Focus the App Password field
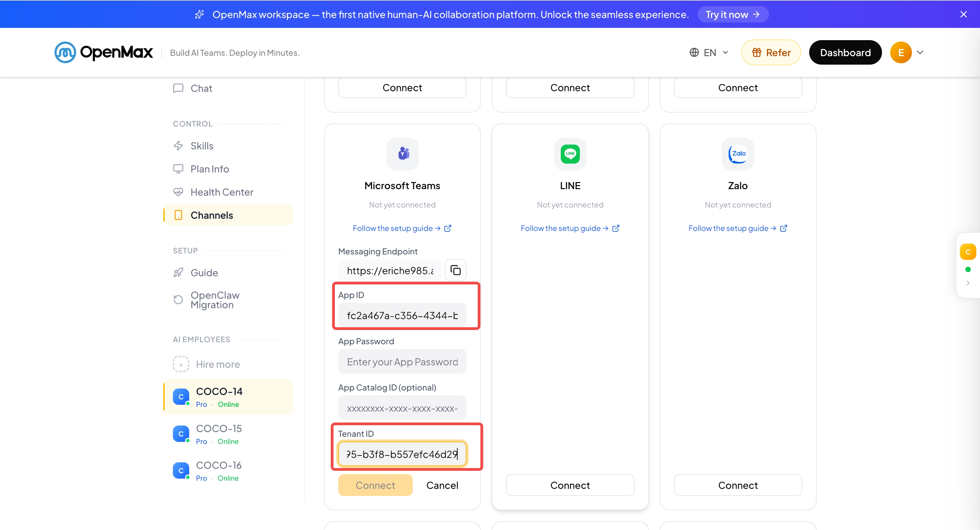The height and width of the screenshot is (530, 980). (x=402, y=362)
